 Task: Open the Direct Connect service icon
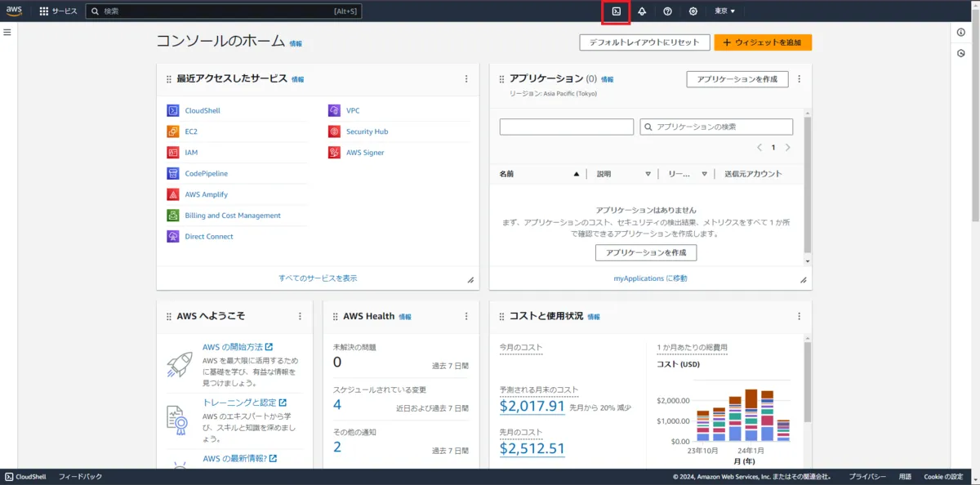click(x=172, y=237)
